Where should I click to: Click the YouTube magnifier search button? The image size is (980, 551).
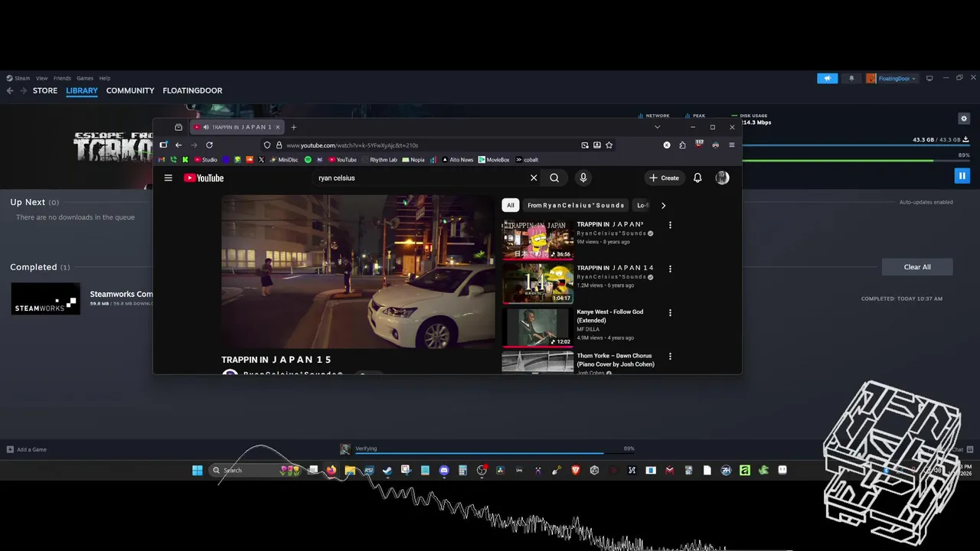tap(554, 178)
